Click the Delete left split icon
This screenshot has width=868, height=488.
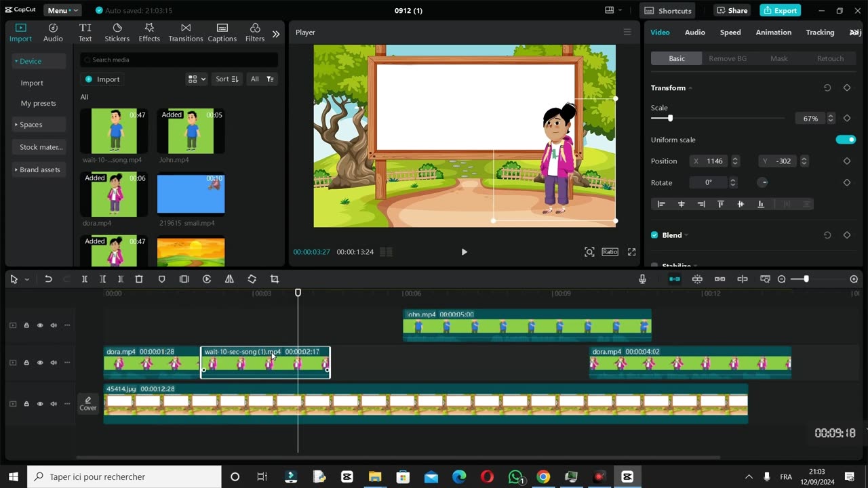click(103, 279)
